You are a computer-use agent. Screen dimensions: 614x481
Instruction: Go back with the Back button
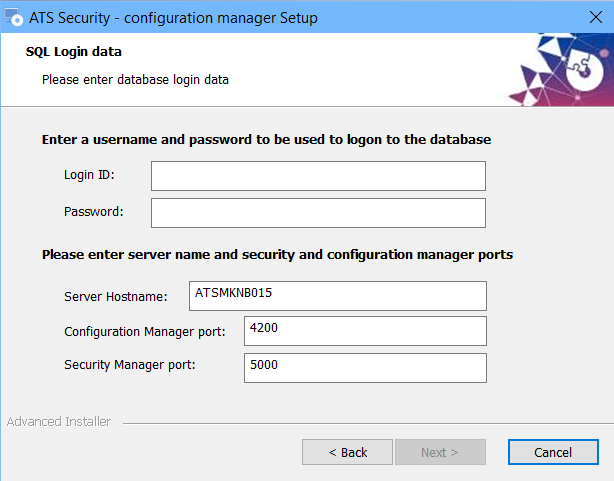pos(348,452)
